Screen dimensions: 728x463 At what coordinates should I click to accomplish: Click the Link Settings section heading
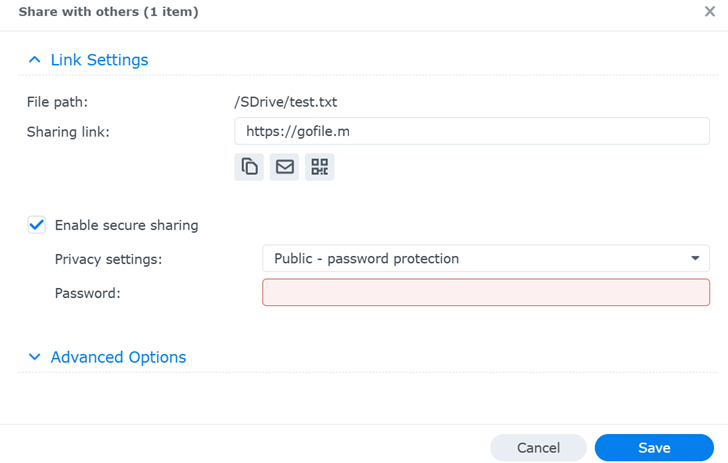coord(99,60)
